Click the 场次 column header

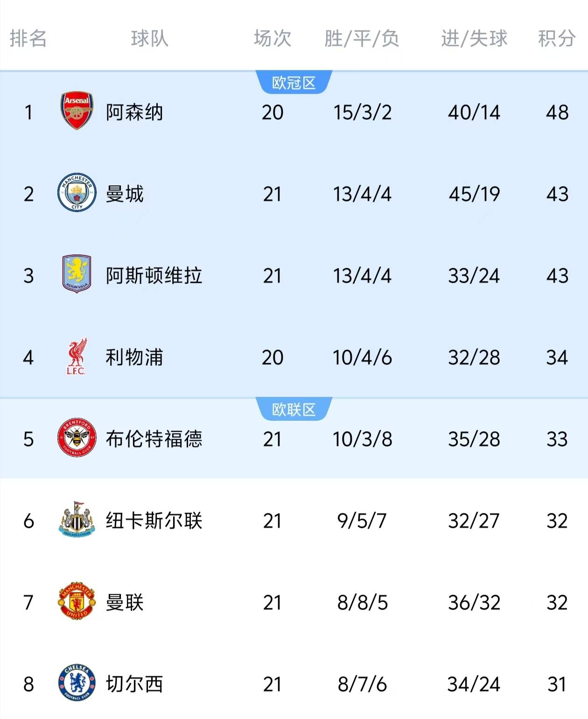click(x=273, y=38)
